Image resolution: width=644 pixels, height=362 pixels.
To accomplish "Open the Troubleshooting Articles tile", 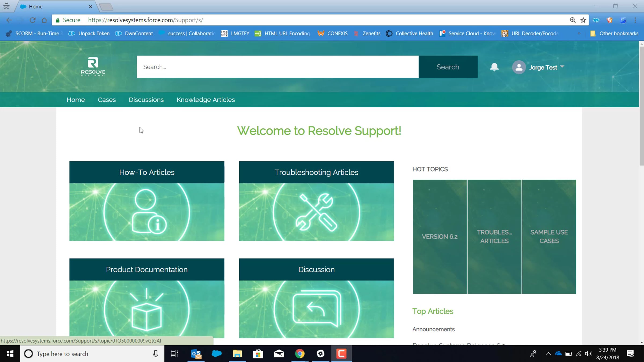I will 316,201.
